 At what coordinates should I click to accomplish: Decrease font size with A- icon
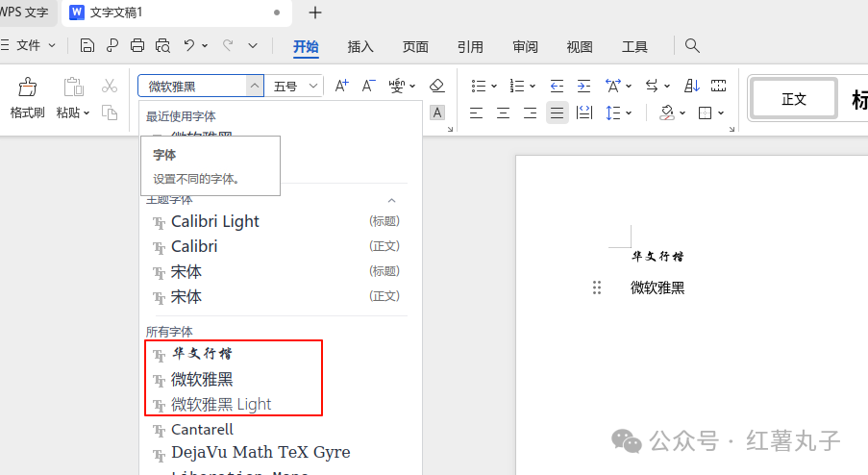(x=368, y=86)
